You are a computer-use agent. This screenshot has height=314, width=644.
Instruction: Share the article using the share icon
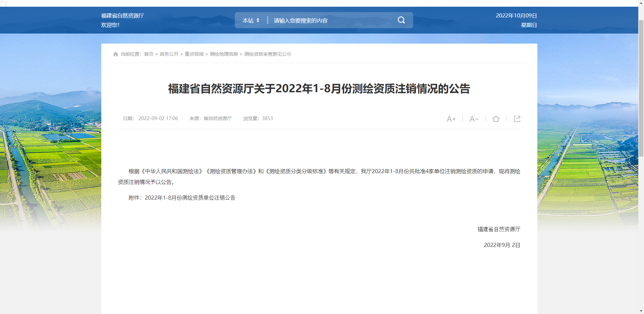point(517,119)
